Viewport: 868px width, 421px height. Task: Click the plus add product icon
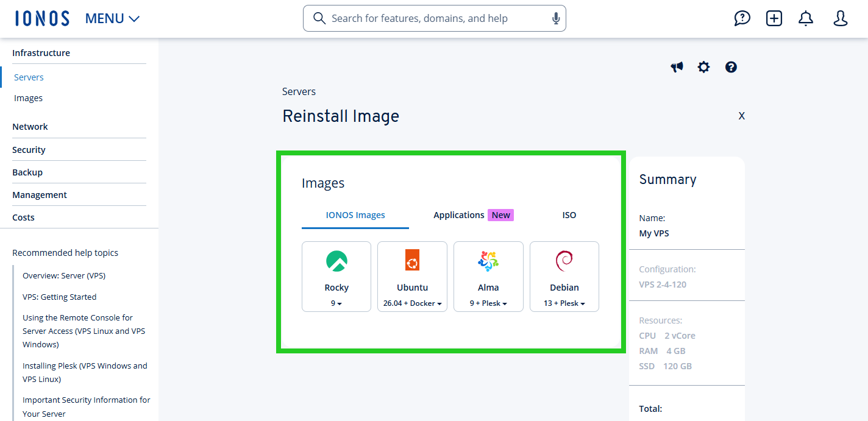click(774, 18)
